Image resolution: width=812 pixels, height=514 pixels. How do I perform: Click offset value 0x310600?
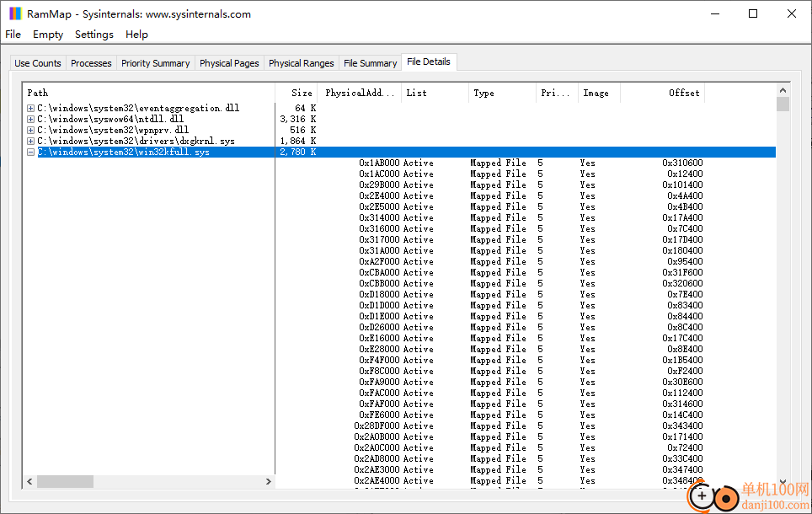coord(682,163)
